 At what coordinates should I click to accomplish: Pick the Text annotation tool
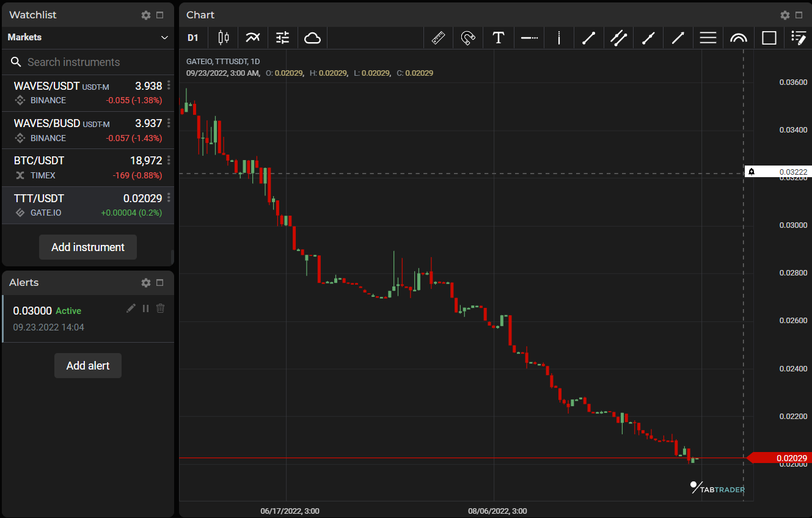coord(499,37)
